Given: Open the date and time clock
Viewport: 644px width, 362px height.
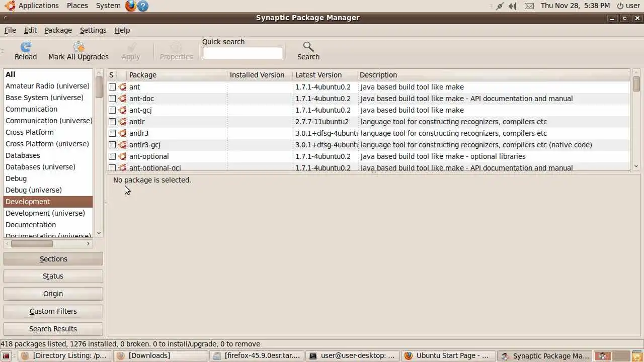Looking at the screenshot, I should click(x=575, y=6).
